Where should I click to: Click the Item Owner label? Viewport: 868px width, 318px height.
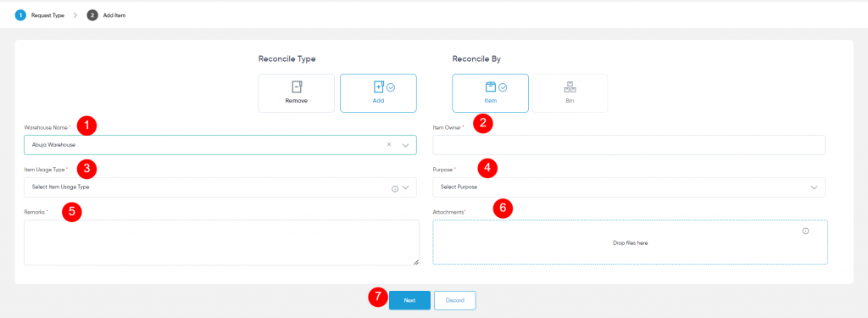coord(448,127)
